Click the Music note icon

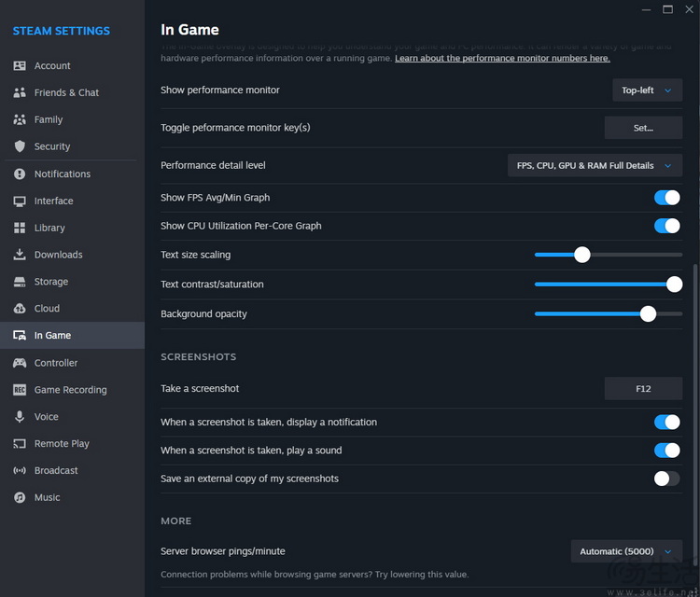pyautogui.click(x=20, y=497)
